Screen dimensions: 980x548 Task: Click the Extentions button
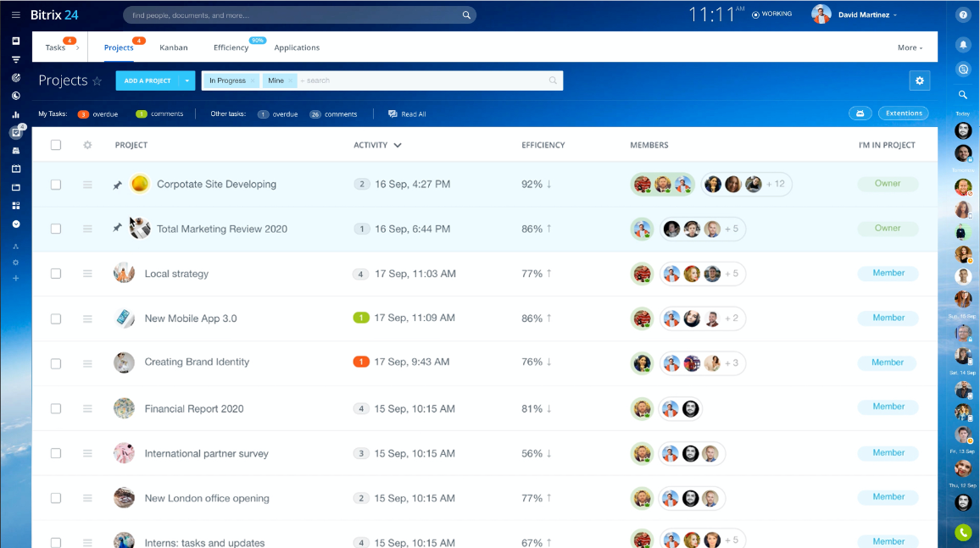(x=904, y=113)
